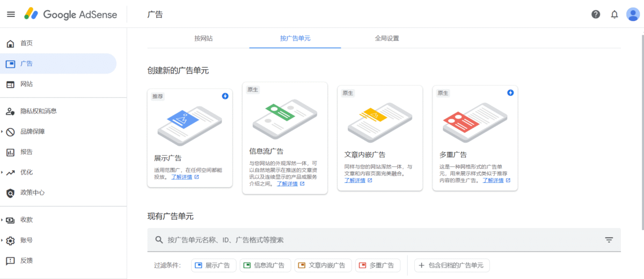This screenshot has height=279, width=644.
Task: Click 包含归档的广告单元 button
Action: pos(452,265)
